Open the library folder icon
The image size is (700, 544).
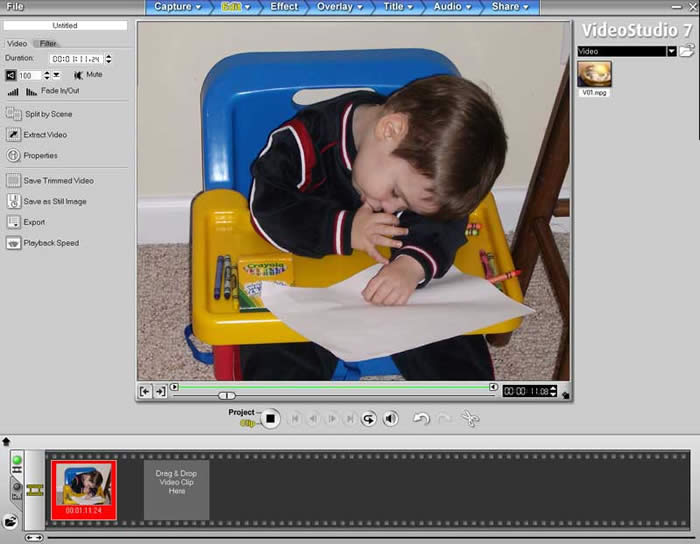687,51
